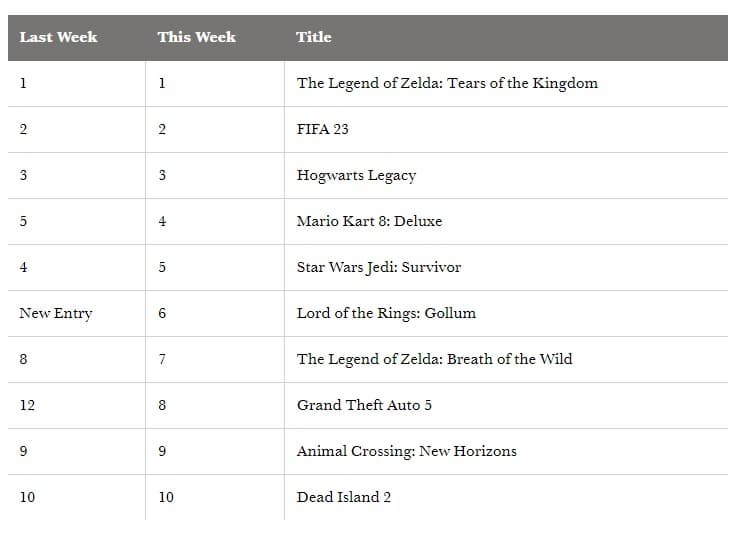Select this week's rank 6 cell

coord(162,313)
